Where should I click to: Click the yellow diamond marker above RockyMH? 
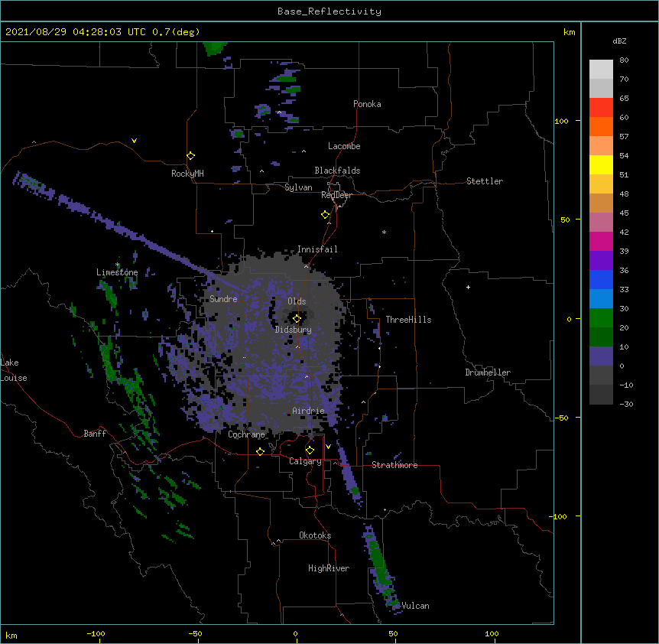190,156
